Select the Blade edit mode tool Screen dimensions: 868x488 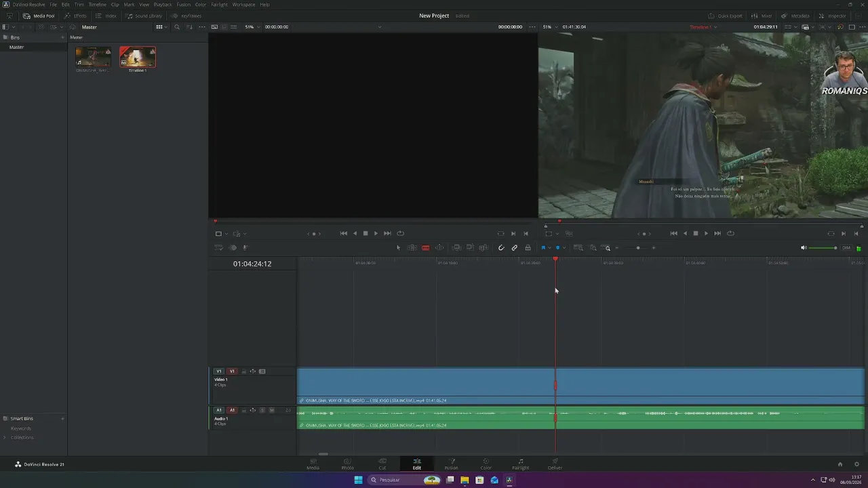point(425,248)
